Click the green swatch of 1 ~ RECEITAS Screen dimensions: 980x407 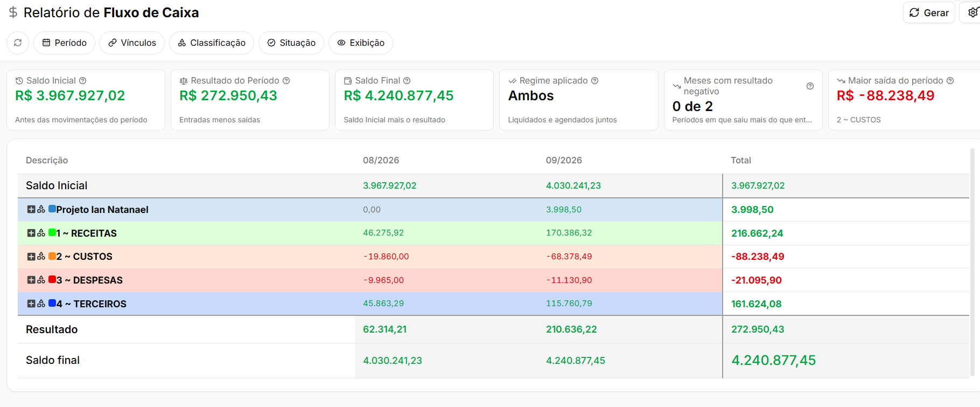click(x=52, y=232)
